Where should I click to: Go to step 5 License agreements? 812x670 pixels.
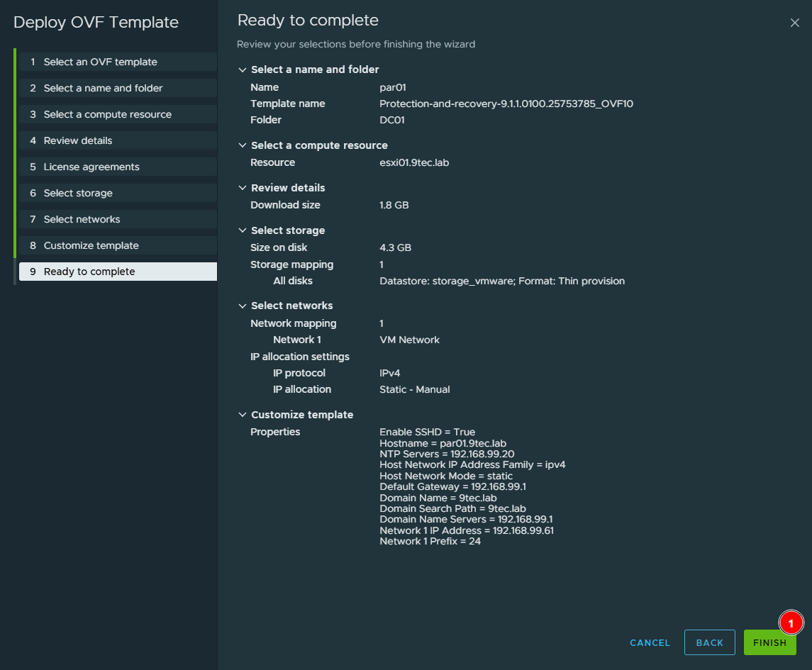118,167
